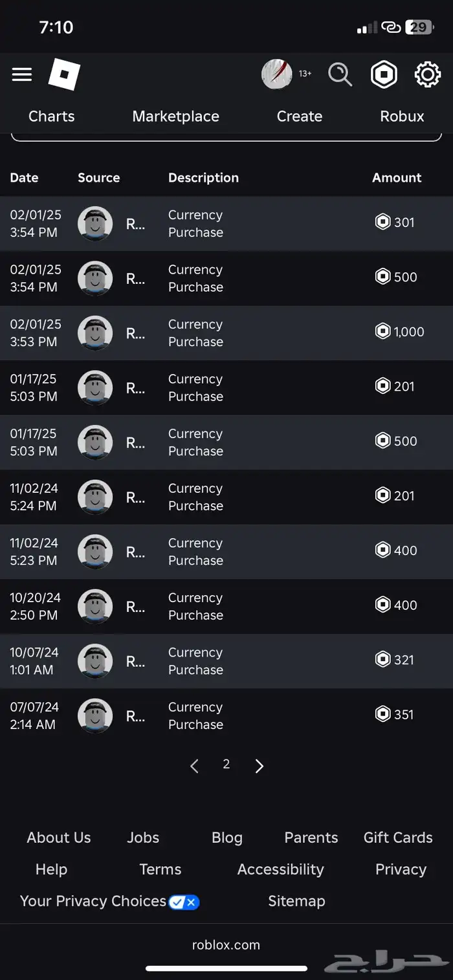453x980 pixels.
Task: Open the hamburger navigation menu
Action: pyautogui.click(x=22, y=74)
